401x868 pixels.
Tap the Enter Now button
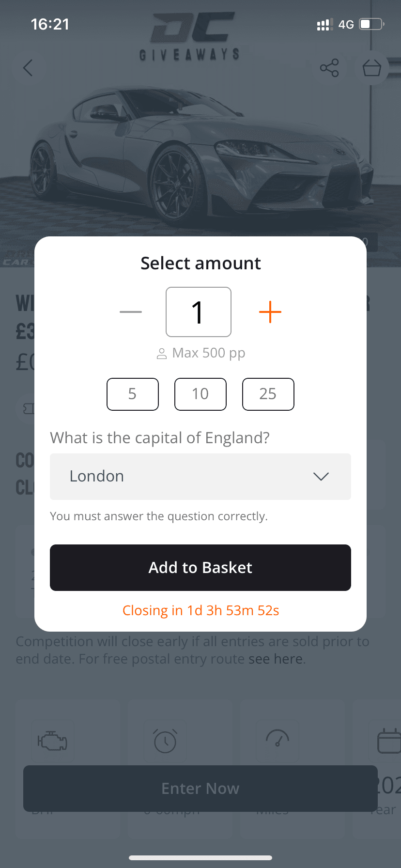pyautogui.click(x=200, y=789)
